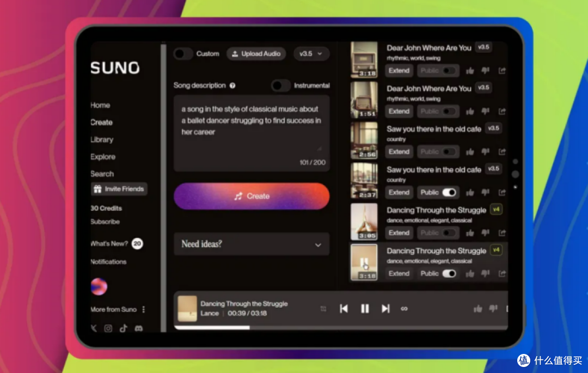Click the 30 Credits text
This screenshot has width=588, height=373.
point(106,208)
